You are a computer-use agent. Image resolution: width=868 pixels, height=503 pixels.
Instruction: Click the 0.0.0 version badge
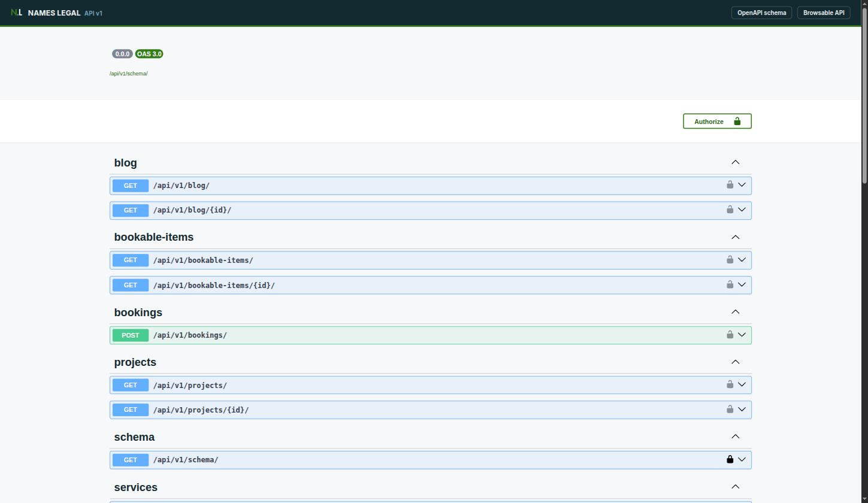(x=122, y=54)
